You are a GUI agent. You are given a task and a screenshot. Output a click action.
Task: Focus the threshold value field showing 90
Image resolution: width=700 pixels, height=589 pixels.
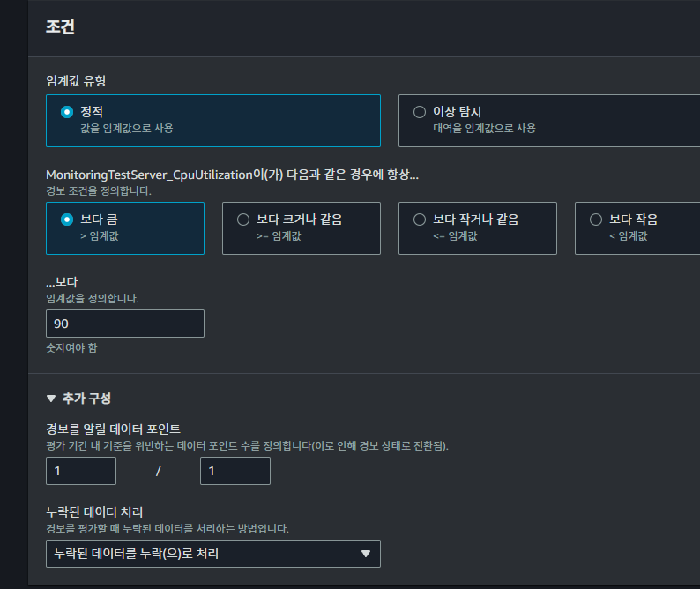tap(124, 324)
